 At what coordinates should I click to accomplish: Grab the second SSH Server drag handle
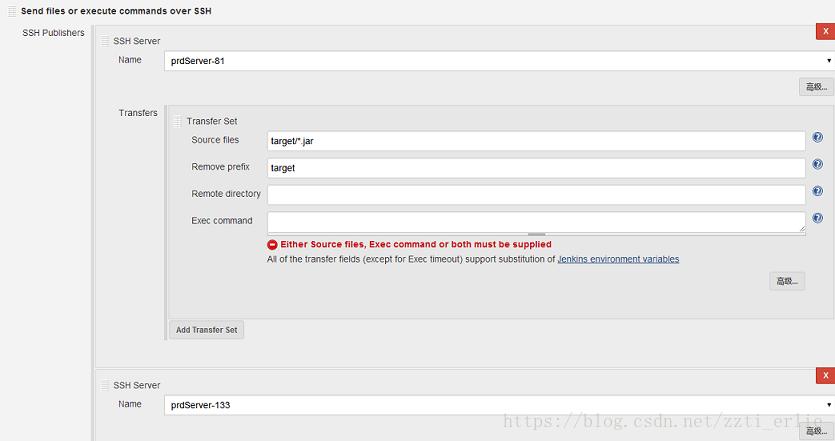pos(105,385)
